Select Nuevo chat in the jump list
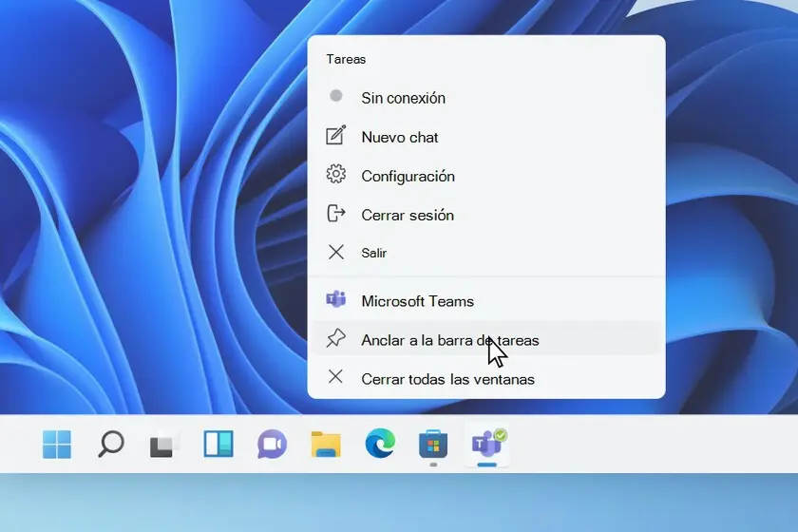This screenshot has width=798, height=532. pyautogui.click(x=486, y=137)
